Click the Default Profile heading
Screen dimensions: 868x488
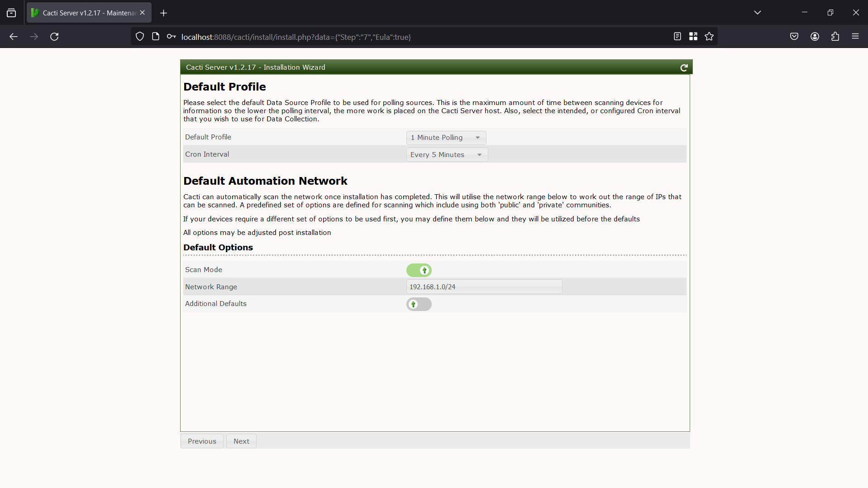224,87
